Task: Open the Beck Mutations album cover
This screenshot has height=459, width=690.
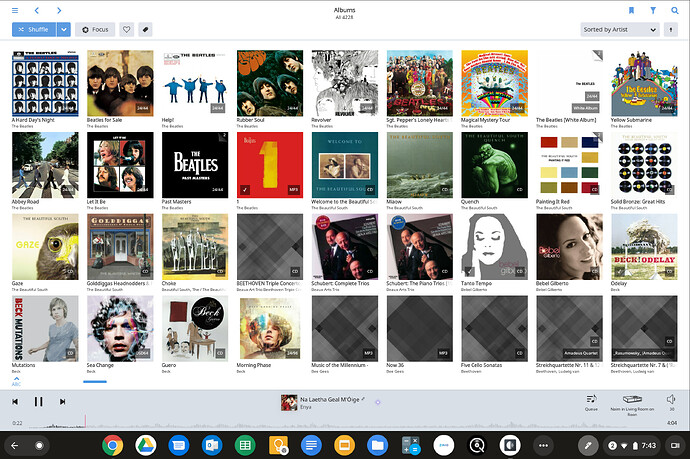Action: pyautogui.click(x=45, y=328)
